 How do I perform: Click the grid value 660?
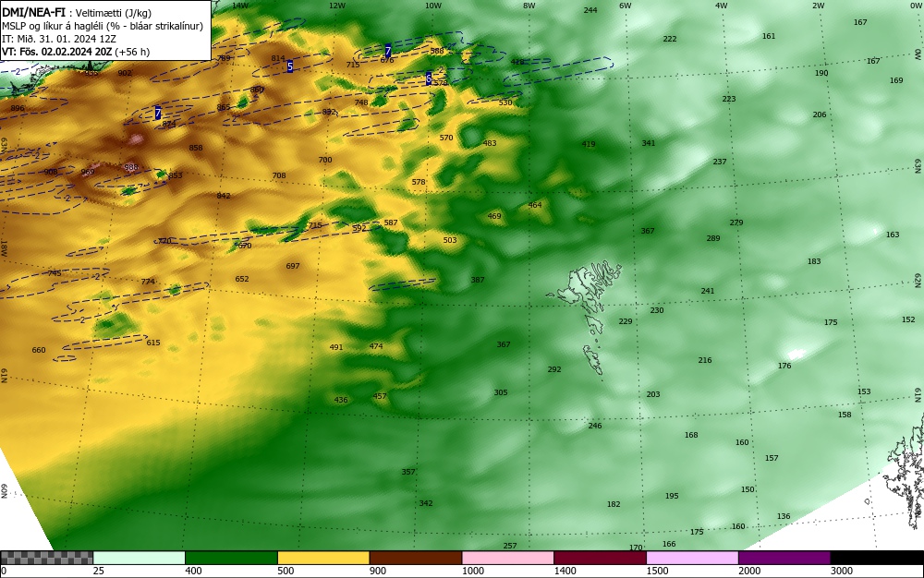pyautogui.click(x=39, y=350)
